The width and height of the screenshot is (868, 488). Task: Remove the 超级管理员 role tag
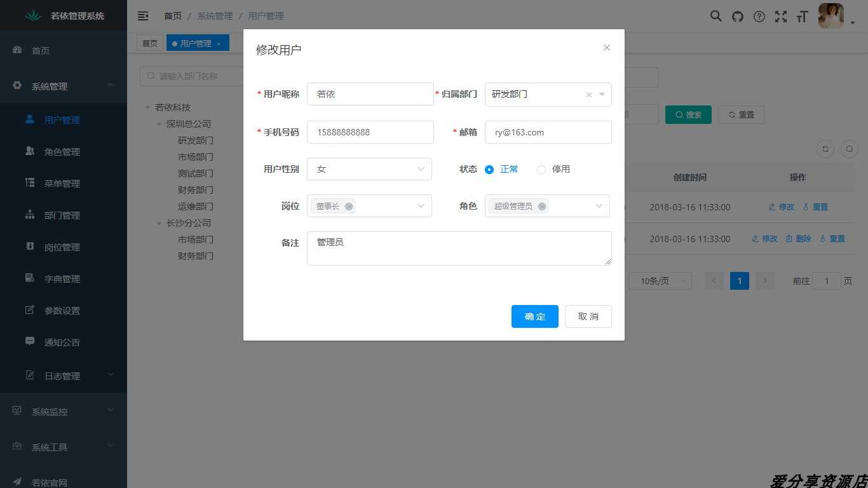542,207
